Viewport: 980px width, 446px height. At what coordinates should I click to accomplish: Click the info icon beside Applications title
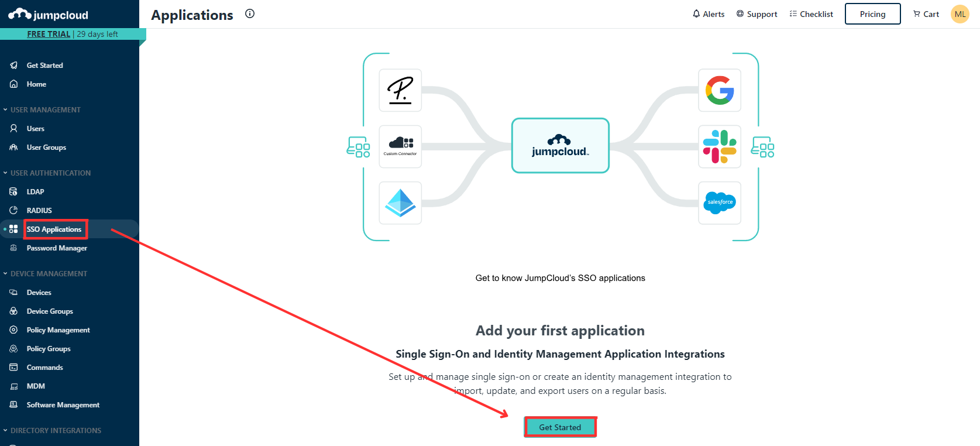[x=250, y=14]
